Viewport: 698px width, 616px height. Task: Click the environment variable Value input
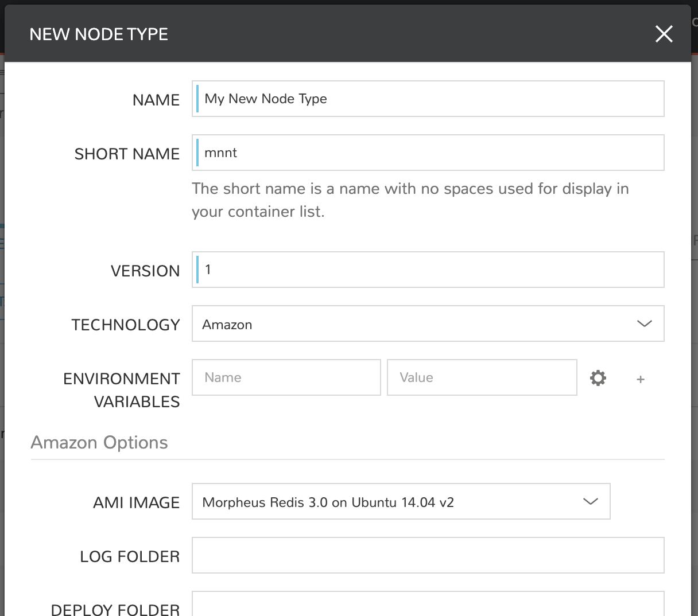482,377
